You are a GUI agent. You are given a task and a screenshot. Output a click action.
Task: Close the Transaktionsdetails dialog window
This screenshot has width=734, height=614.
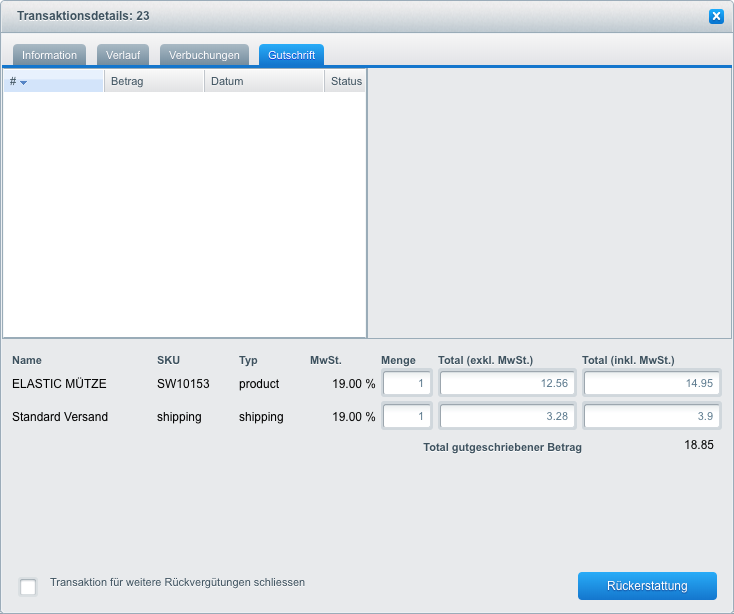point(716,16)
